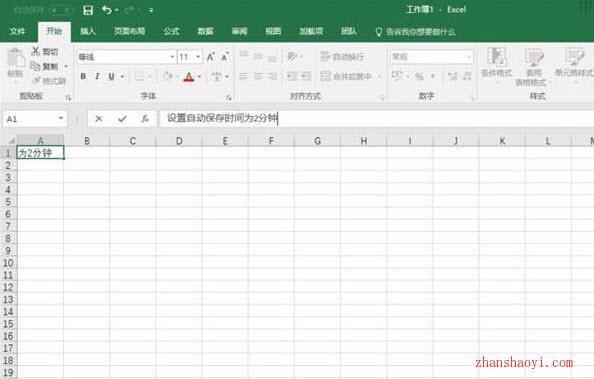Screen dimensions: 594x379
Task: Open the Clipboard group dialog launcher
Action: click(68, 98)
